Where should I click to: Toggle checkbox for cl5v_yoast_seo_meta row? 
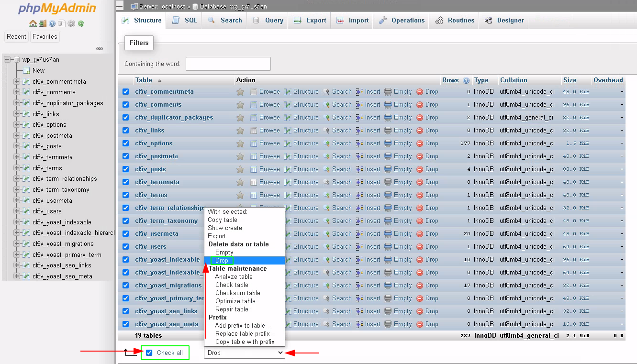126,324
